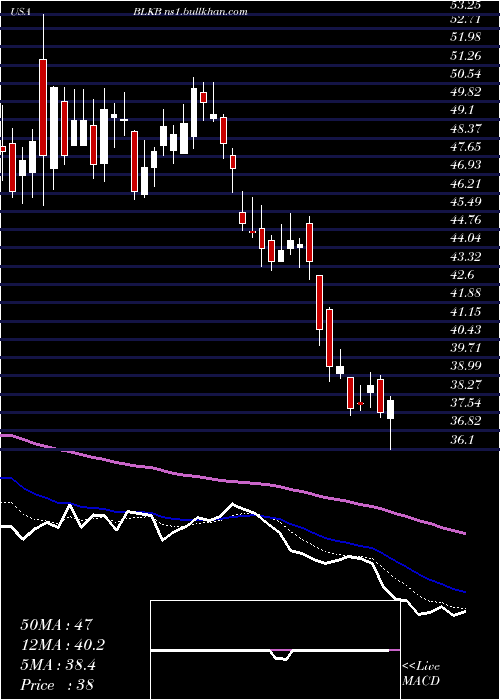Viewport: 500px width, 700px height.
Task: Click the 49.1 price axis label
Action: tap(462, 110)
